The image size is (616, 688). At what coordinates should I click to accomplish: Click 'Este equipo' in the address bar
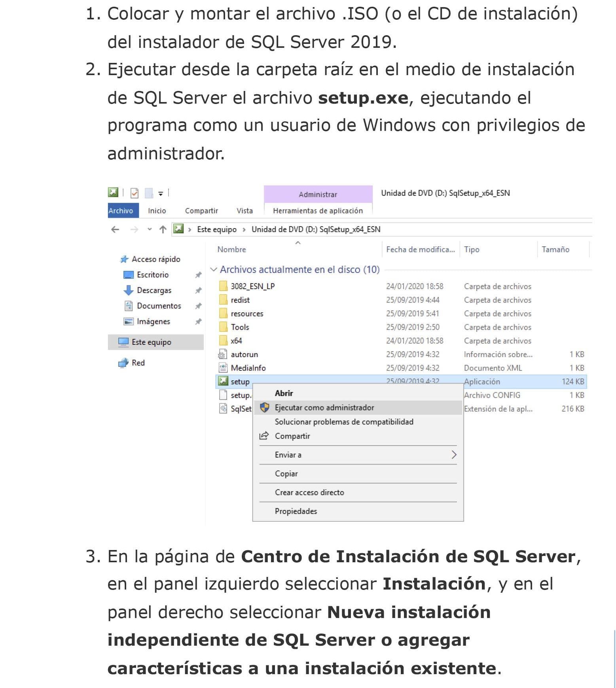tap(216, 229)
